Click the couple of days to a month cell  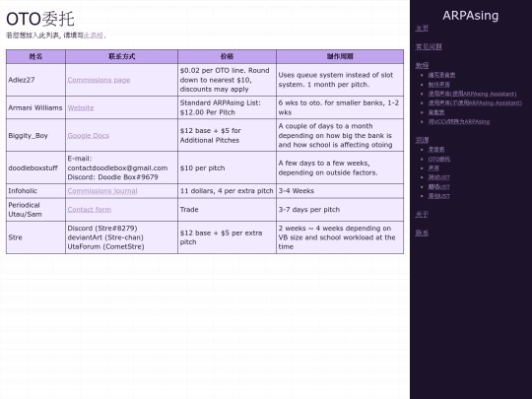point(340,136)
